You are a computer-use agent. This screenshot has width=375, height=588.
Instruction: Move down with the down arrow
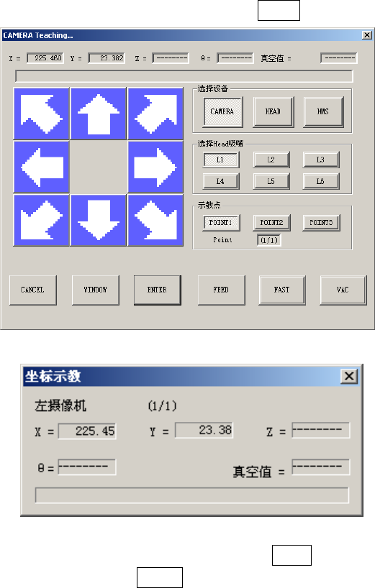[x=99, y=220]
